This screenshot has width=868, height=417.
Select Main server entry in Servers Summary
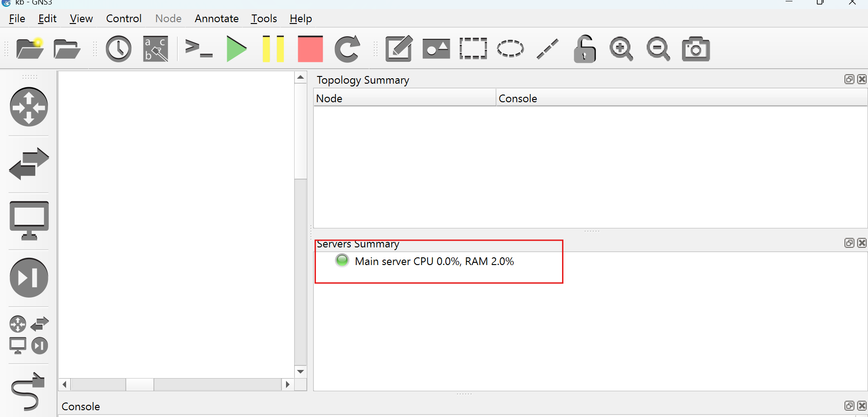(434, 261)
